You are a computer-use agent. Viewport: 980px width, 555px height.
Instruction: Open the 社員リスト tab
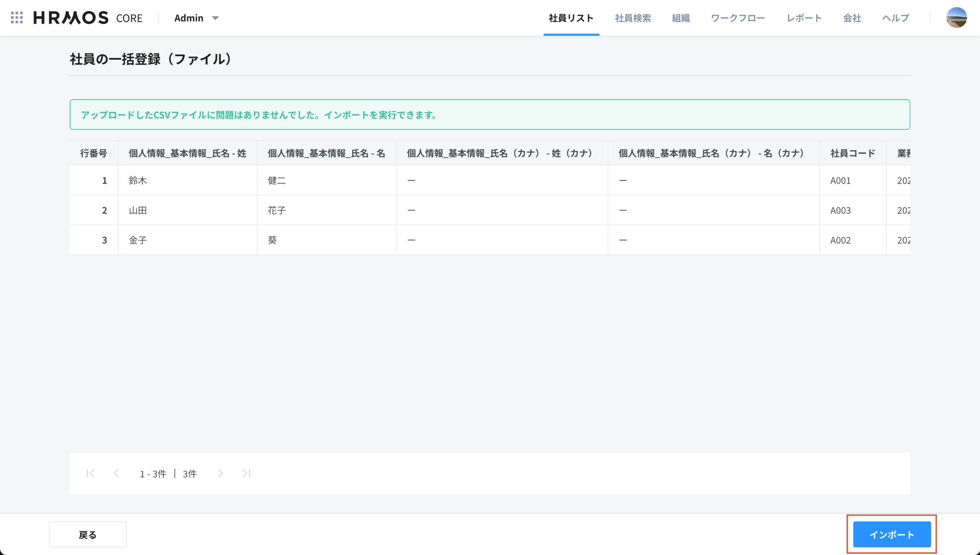[571, 18]
